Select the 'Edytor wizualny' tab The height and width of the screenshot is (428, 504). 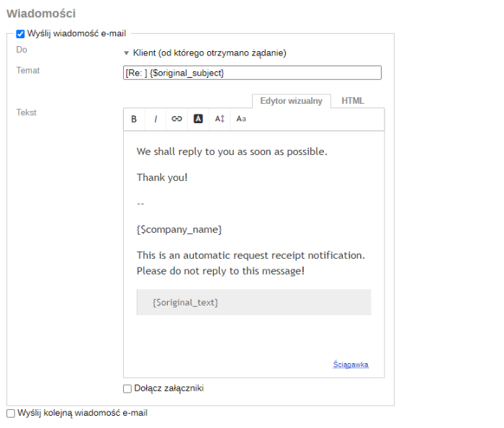pyautogui.click(x=291, y=101)
